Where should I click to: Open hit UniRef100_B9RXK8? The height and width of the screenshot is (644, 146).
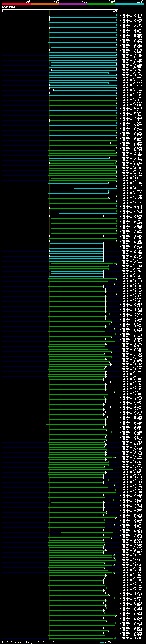131,22
